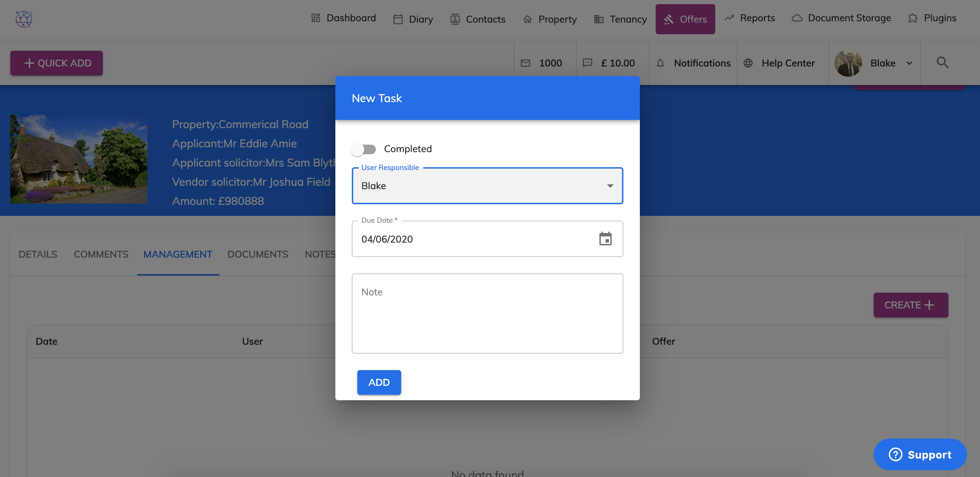
Task: Click the SMS credit chat icon
Action: pyautogui.click(x=587, y=63)
